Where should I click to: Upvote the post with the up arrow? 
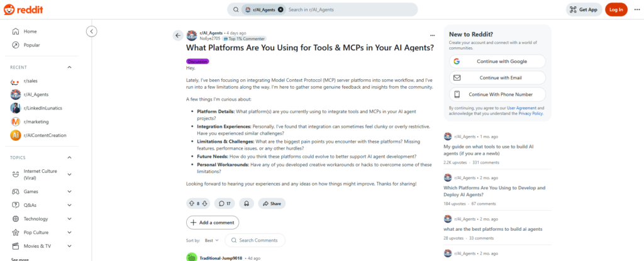(x=191, y=203)
